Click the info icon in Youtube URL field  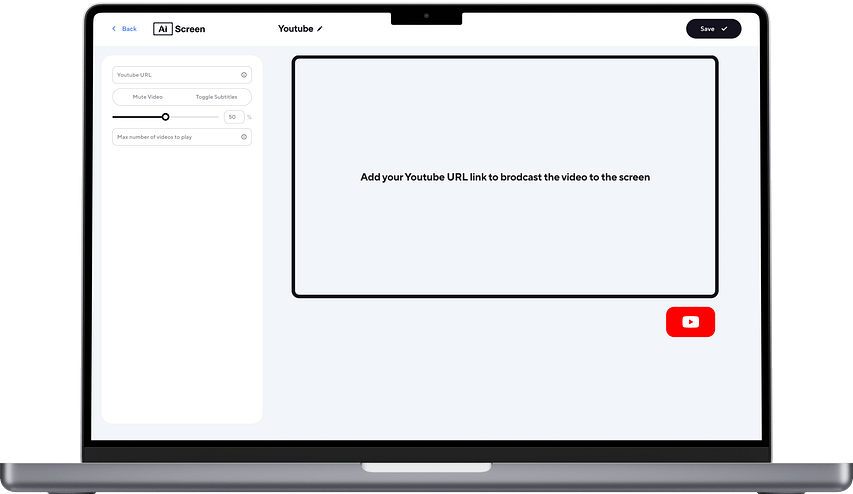pos(244,75)
